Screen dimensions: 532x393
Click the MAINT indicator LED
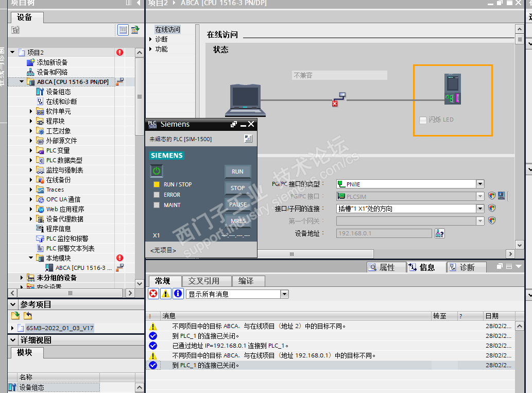157,205
